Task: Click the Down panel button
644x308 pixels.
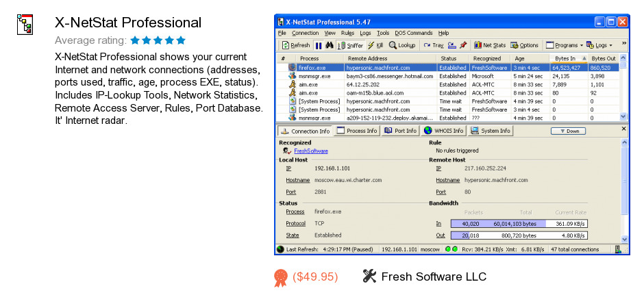Action: 568,131
